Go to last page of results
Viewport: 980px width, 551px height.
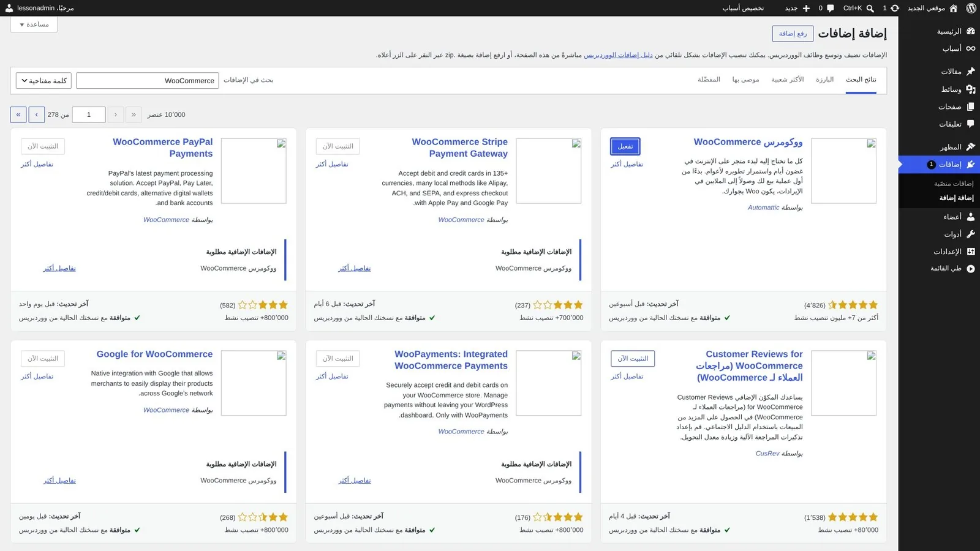click(18, 114)
